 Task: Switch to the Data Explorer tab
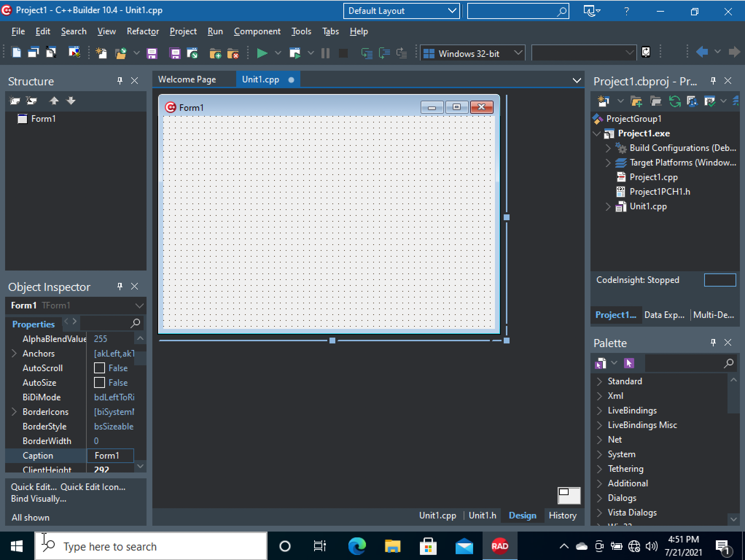click(x=664, y=315)
